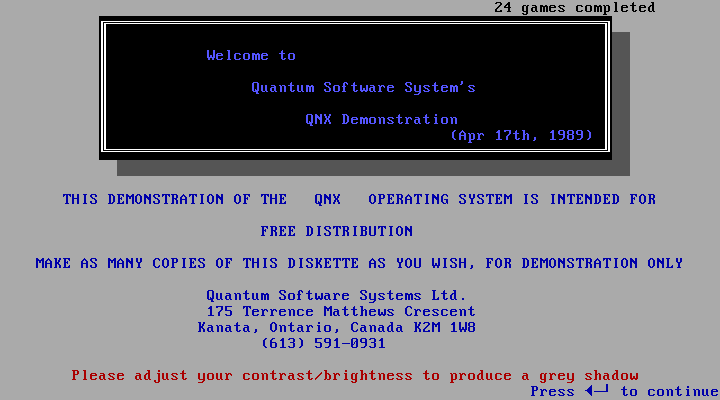Click 'THIS DEMONSTRATION OF THE QNX OPERATING SYSTEM' line
720x400 pixels.
[x=360, y=199]
